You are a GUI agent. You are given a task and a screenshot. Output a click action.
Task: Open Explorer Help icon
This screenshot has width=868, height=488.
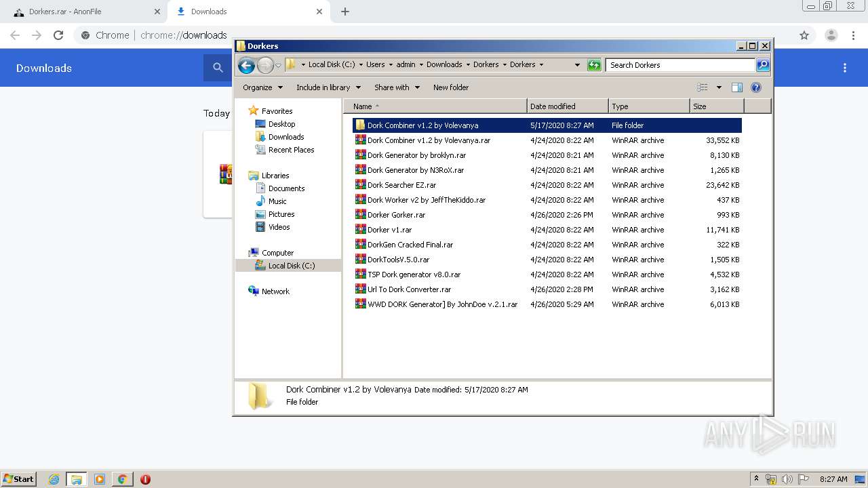(756, 87)
